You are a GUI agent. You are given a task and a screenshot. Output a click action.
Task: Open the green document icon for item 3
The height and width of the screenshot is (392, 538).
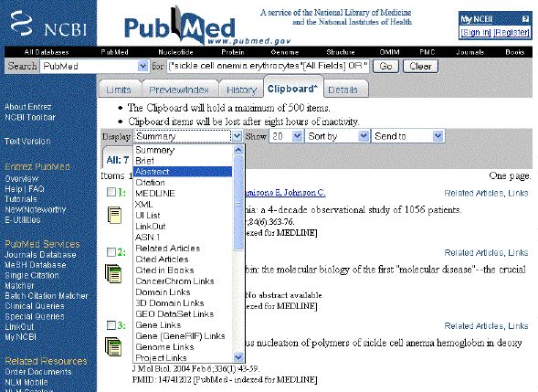pyautogui.click(x=113, y=346)
